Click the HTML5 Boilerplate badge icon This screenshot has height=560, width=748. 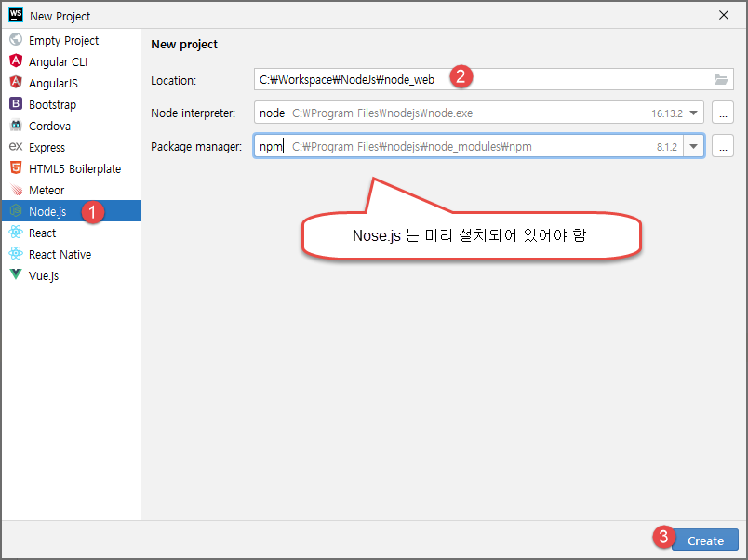[16, 167]
